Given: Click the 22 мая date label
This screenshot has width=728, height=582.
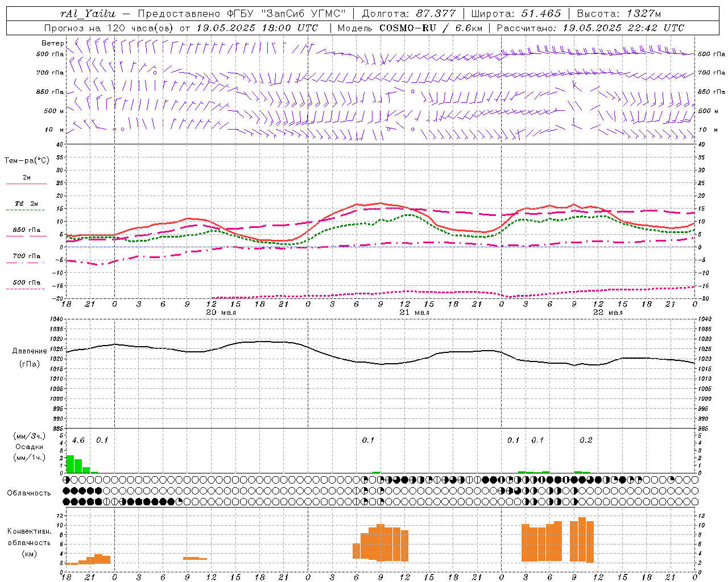Looking at the screenshot, I should [x=607, y=313].
